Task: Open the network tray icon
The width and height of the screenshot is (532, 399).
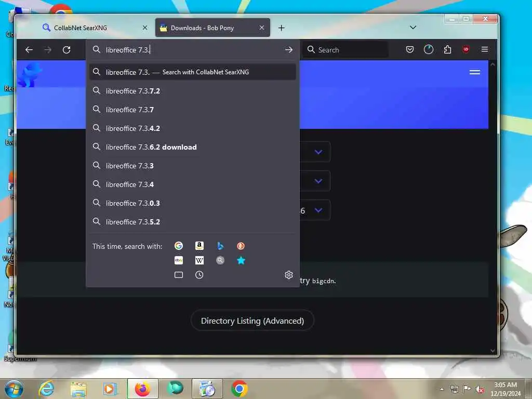Action: pos(454,389)
